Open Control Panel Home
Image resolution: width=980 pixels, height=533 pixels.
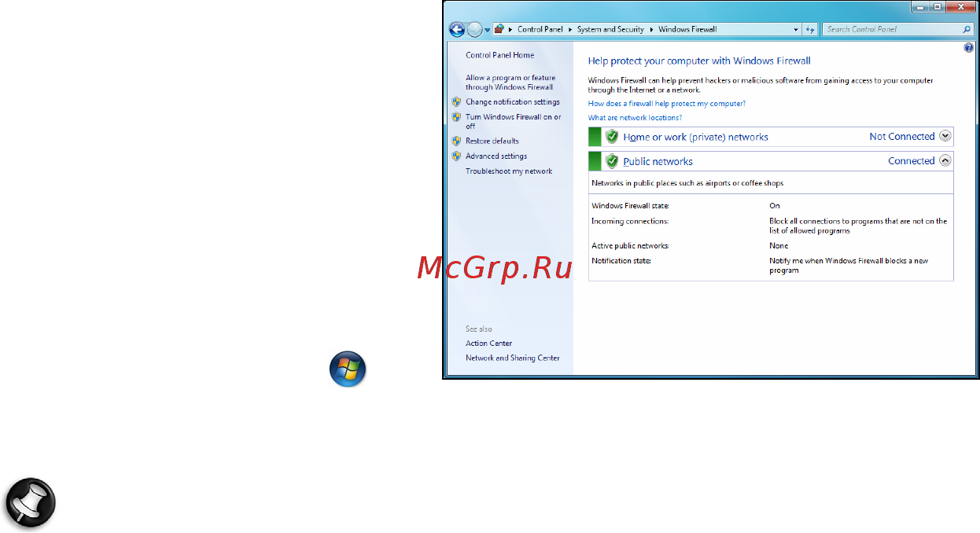[x=499, y=55]
